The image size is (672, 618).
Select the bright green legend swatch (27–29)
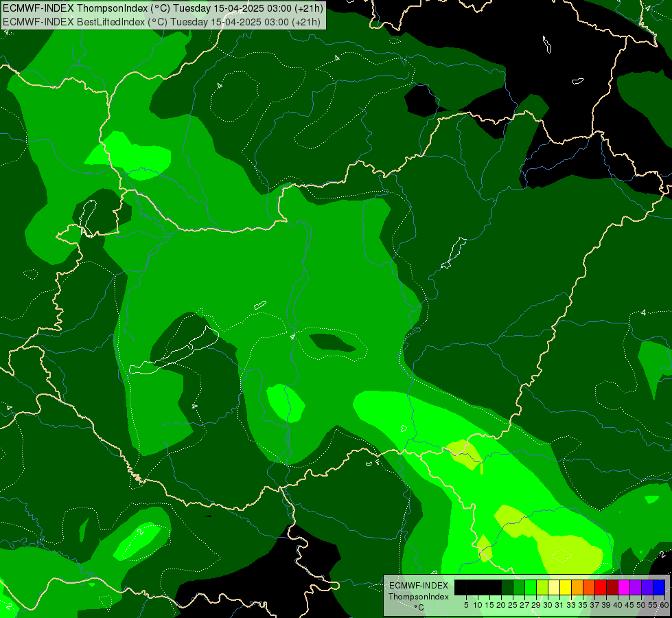click(531, 587)
